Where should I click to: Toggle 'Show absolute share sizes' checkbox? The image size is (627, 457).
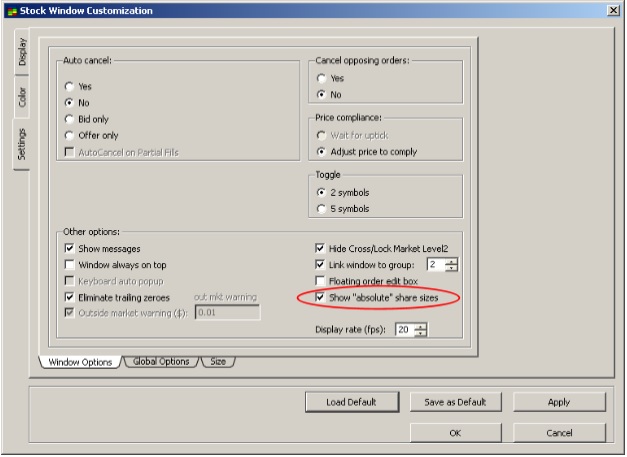click(x=320, y=297)
